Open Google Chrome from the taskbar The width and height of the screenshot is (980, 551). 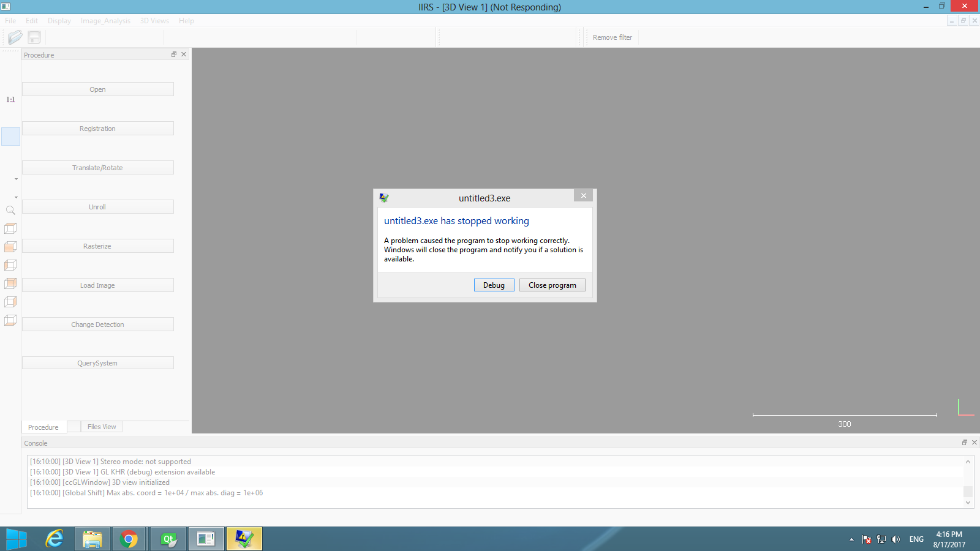pos(129,539)
